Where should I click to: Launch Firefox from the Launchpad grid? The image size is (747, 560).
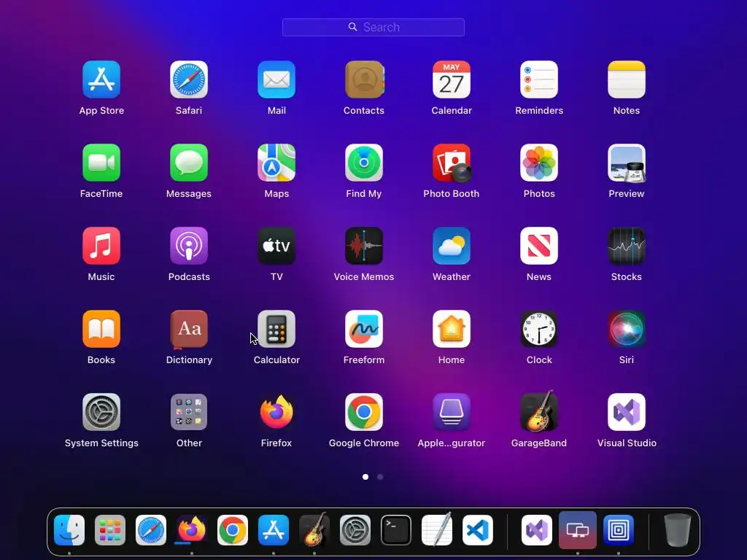276,412
